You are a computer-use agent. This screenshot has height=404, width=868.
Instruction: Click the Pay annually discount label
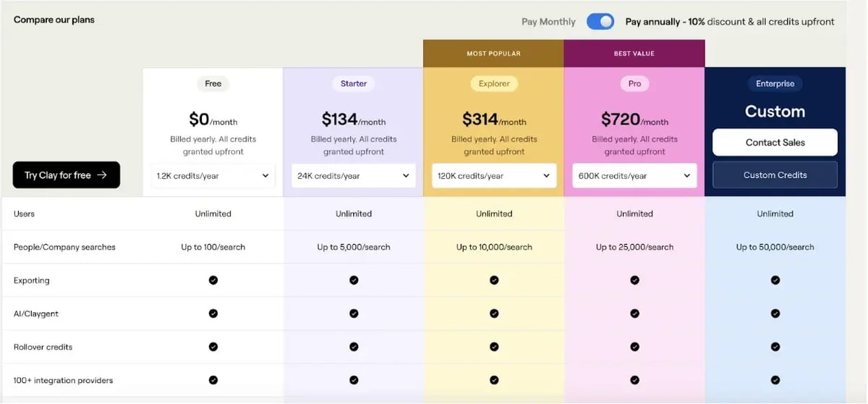[x=730, y=22]
